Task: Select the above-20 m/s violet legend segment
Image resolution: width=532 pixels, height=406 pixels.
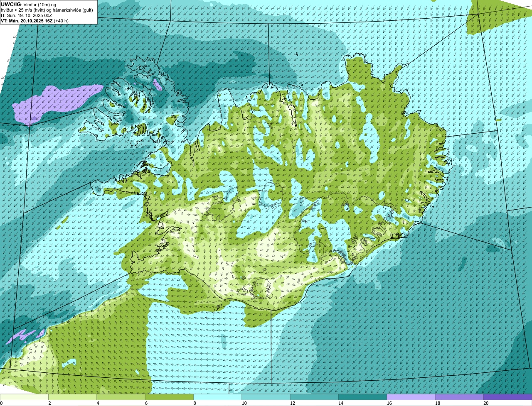Action: coord(507,397)
